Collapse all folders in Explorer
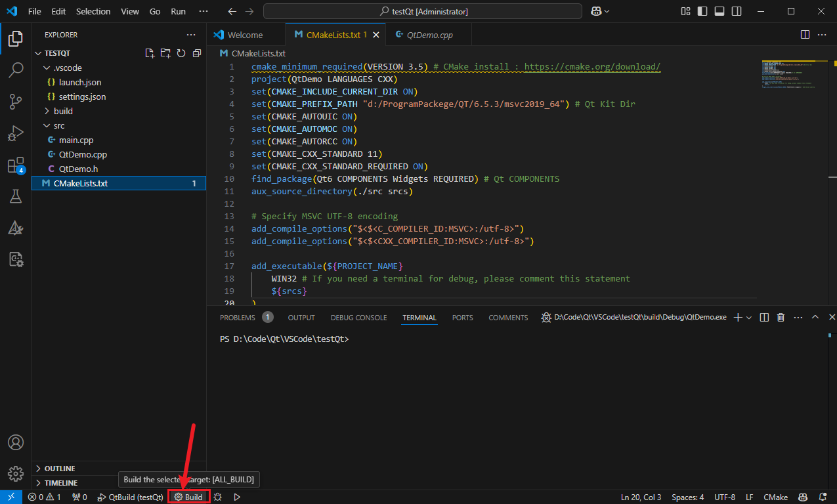Viewport: 837px width, 504px height. click(x=196, y=53)
